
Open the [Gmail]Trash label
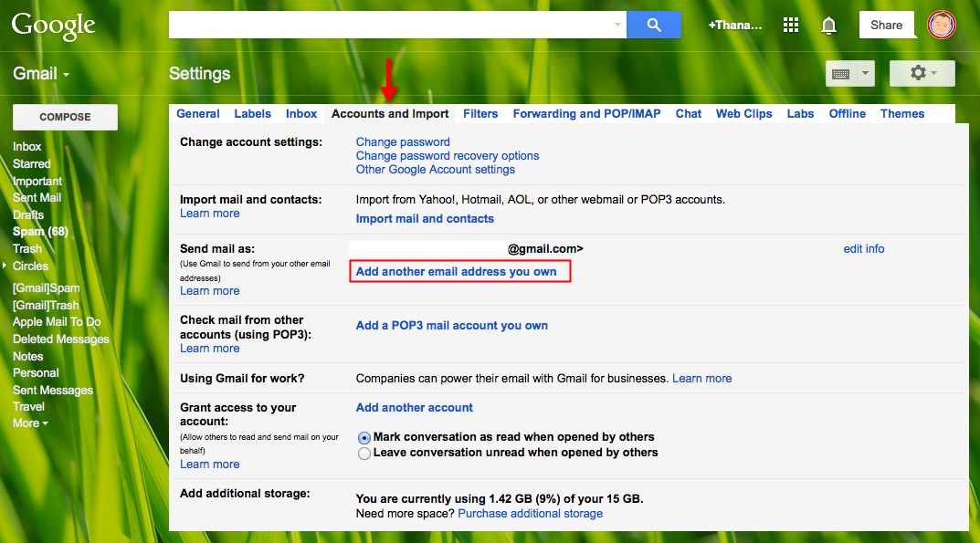pos(47,306)
